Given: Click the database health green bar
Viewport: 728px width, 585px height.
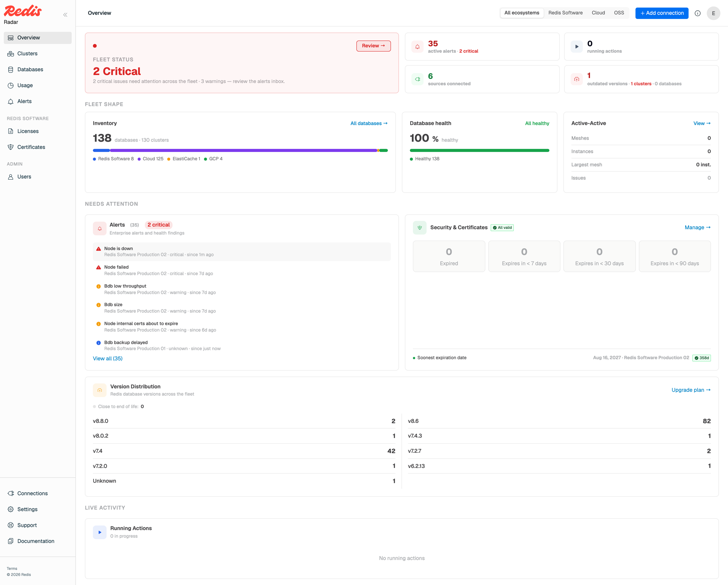Looking at the screenshot, I should coord(480,150).
